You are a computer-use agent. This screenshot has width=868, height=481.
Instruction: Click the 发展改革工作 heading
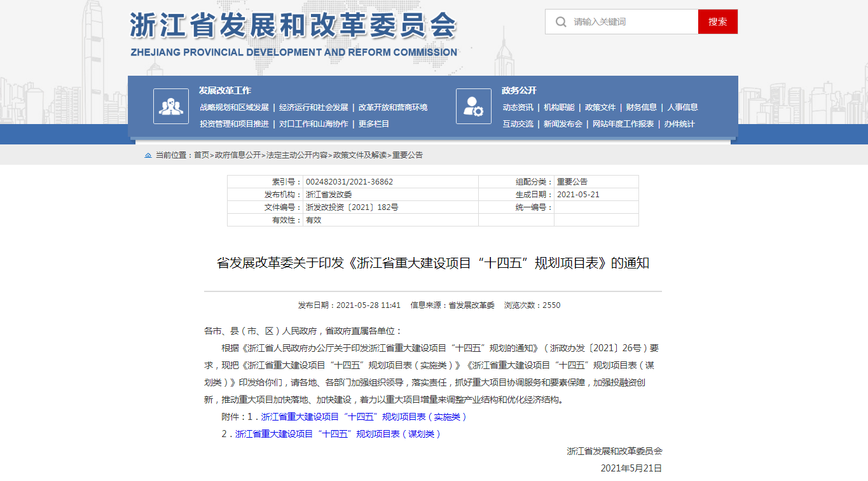coord(225,90)
